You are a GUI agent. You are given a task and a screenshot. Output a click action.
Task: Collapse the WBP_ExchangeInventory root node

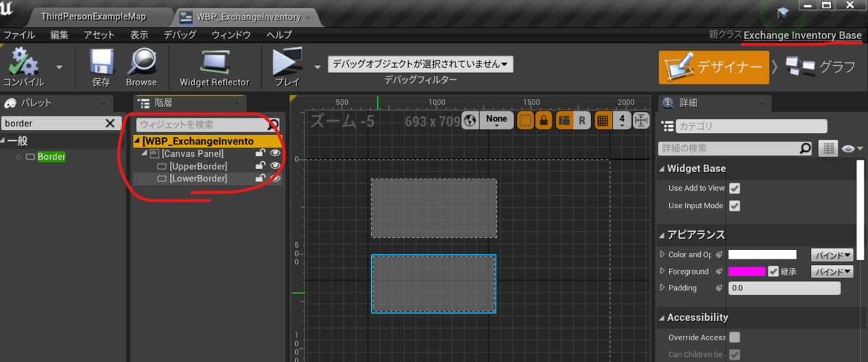137,142
